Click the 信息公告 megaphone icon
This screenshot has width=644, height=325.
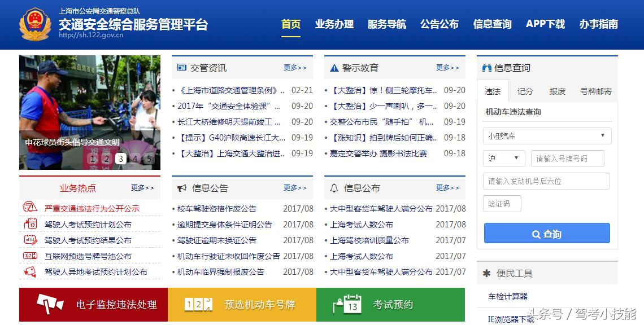click(182, 188)
